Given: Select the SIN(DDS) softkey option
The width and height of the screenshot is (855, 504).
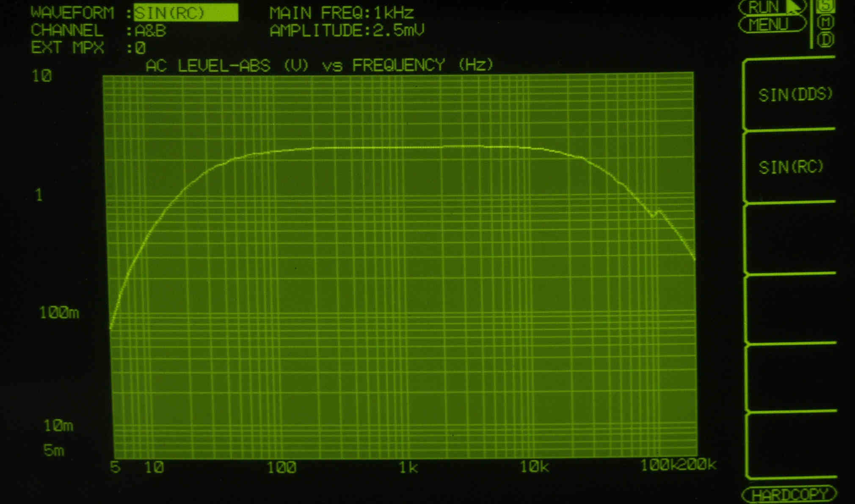Looking at the screenshot, I should (x=795, y=94).
